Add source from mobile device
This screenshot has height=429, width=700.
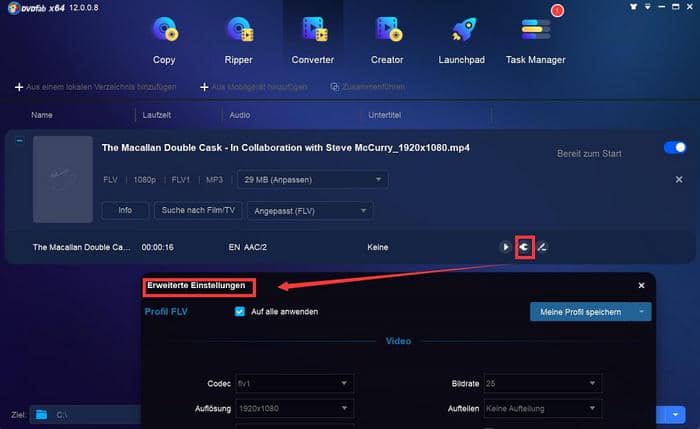click(x=254, y=87)
